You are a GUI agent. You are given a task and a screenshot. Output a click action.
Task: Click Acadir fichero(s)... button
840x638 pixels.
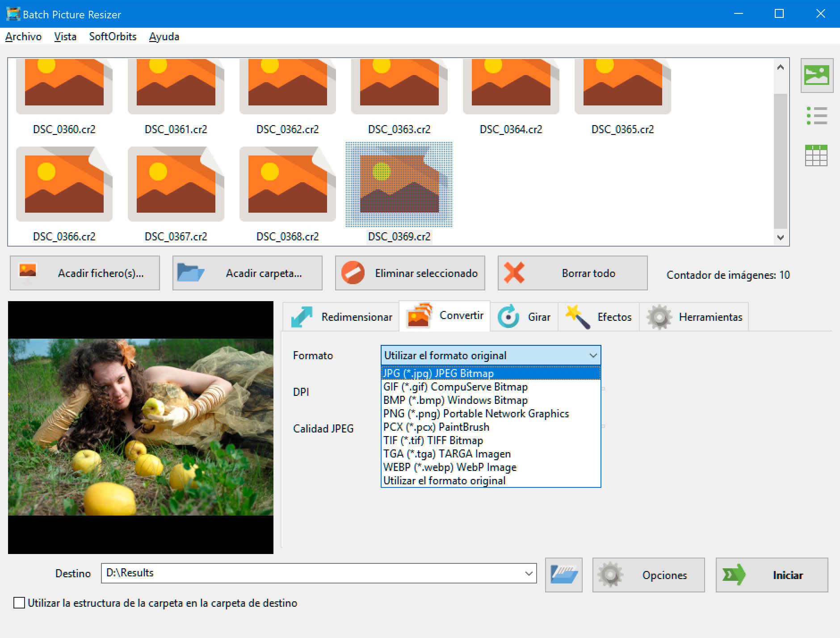[x=85, y=273]
